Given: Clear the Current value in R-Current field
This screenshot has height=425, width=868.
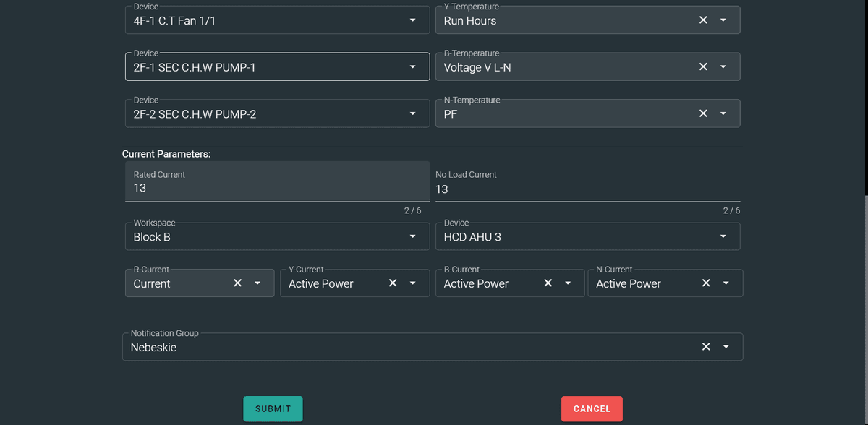Looking at the screenshot, I should pyautogui.click(x=237, y=283).
